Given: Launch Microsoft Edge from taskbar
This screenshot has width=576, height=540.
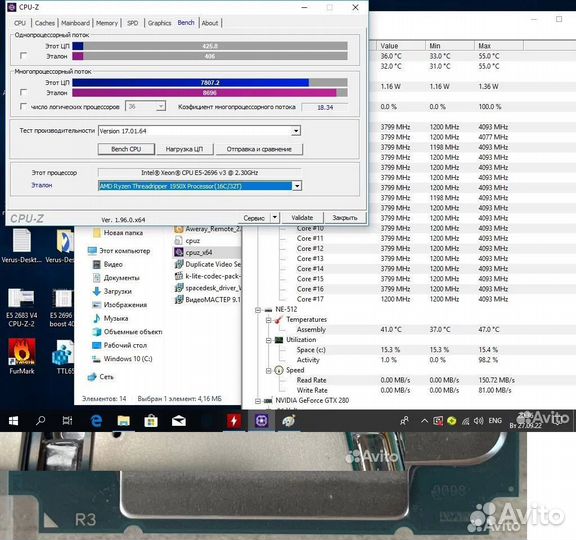Looking at the screenshot, I should tap(96, 421).
